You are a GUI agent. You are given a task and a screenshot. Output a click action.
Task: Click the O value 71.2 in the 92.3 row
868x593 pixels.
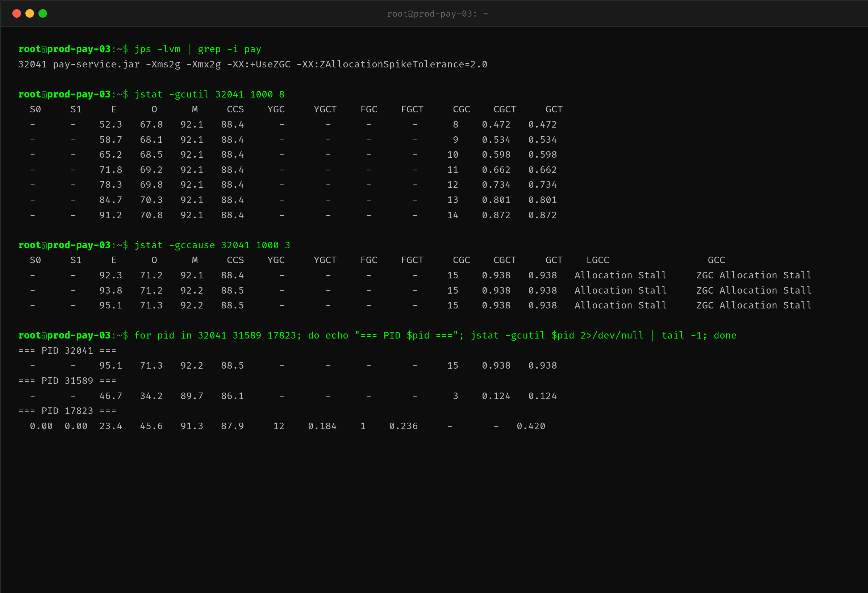(151, 275)
